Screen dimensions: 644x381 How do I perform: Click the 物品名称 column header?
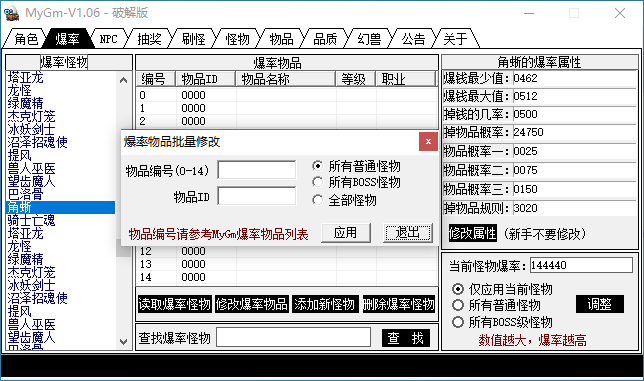point(286,79)
